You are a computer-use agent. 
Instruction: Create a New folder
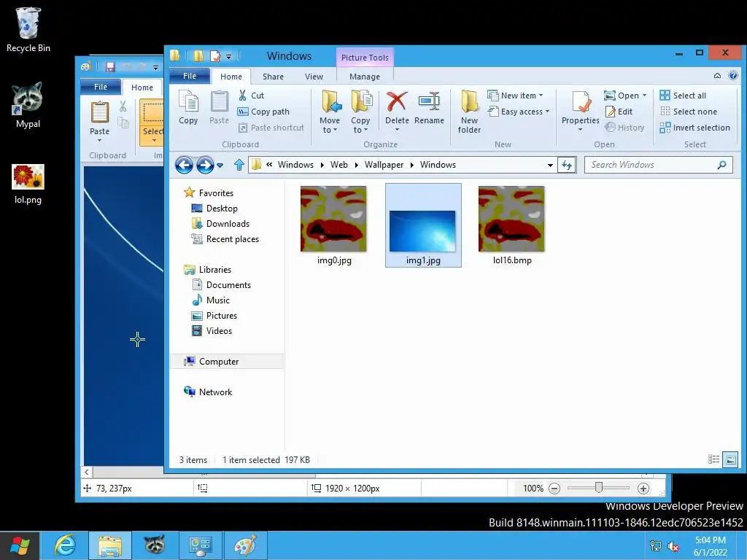coord(469,112)
